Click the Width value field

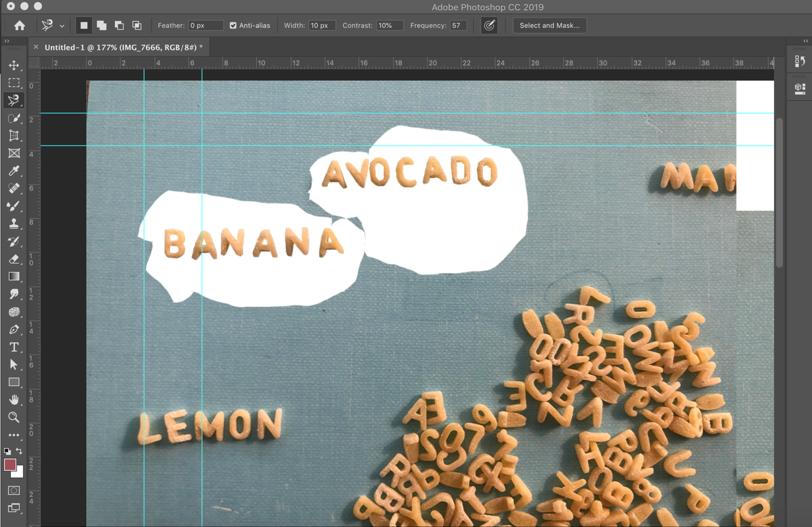(x=322, y=25)
